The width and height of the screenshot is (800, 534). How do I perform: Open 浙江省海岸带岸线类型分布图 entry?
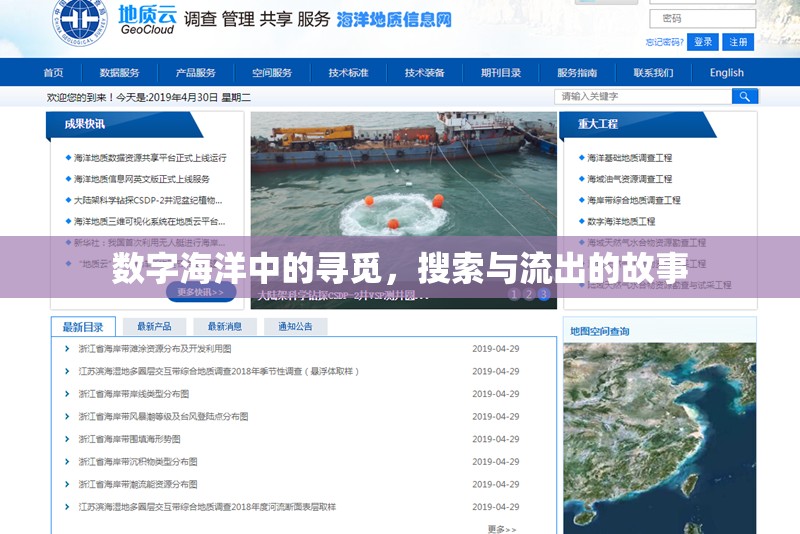pyautogui.click(x=134, y=394)
